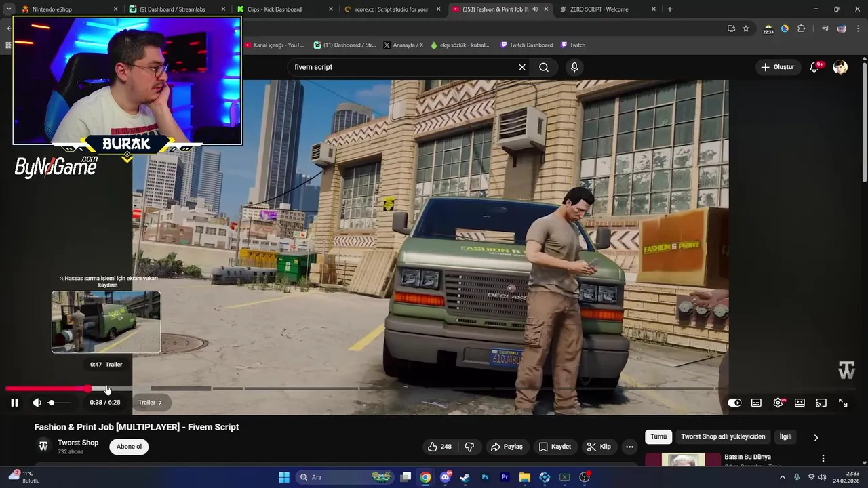This screenshot has height=488, width=868.
Task: Open Steam from the taskbar
Action: [x=465, y=477]
